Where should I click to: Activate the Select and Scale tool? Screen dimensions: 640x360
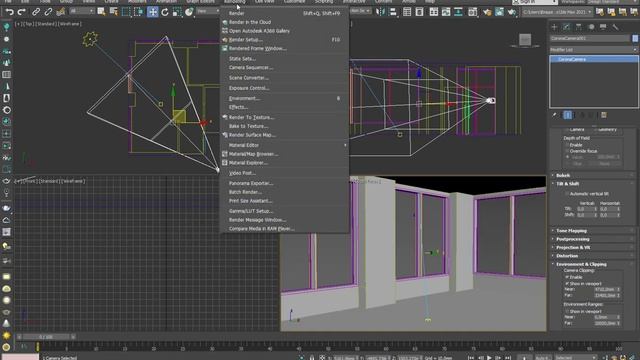click(x=177, y=11)
